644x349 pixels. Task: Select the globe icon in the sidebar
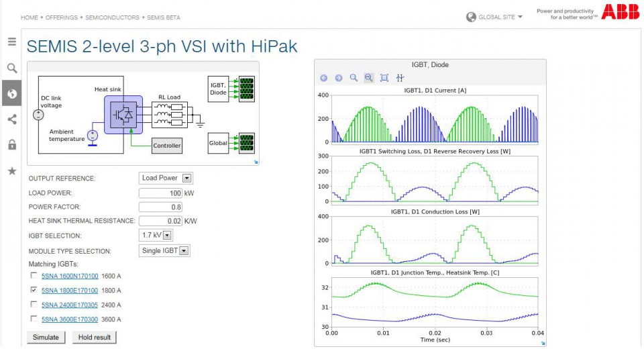(x=12, y=93)
